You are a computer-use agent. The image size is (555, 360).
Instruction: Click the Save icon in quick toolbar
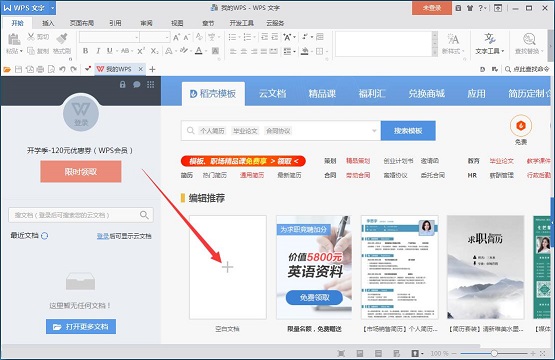pos(18,69)
